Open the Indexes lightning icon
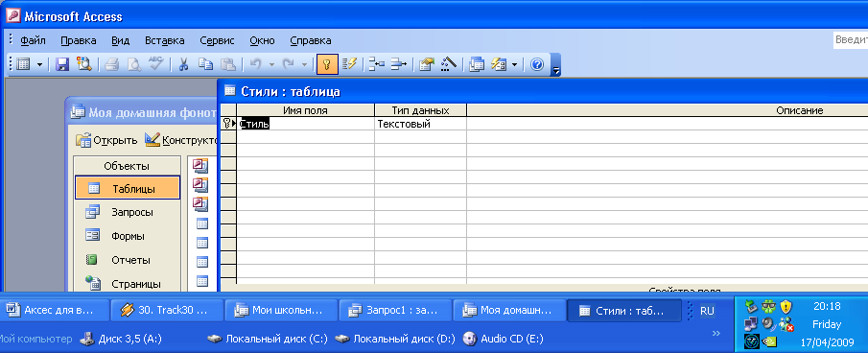868x353 pixels. click(349, 64)
